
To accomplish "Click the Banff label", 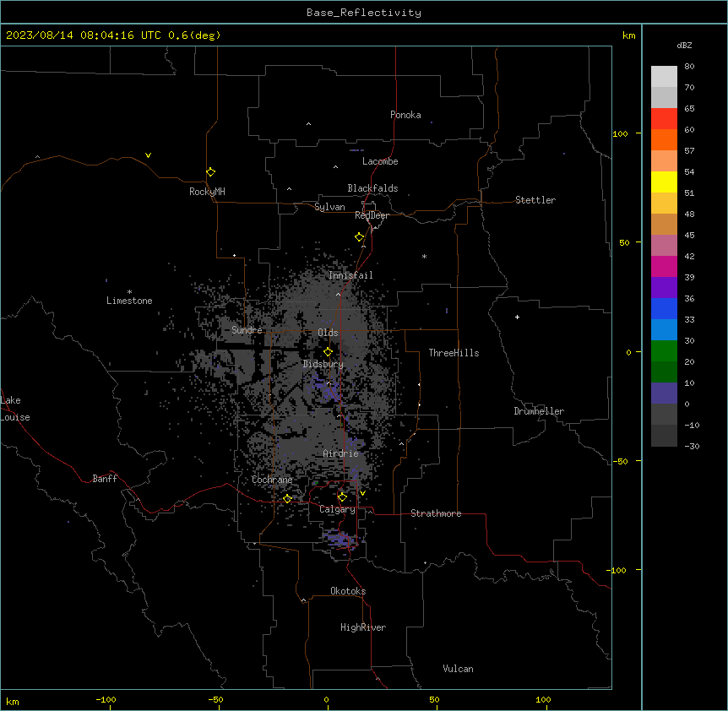I will (x=105, y=479).
